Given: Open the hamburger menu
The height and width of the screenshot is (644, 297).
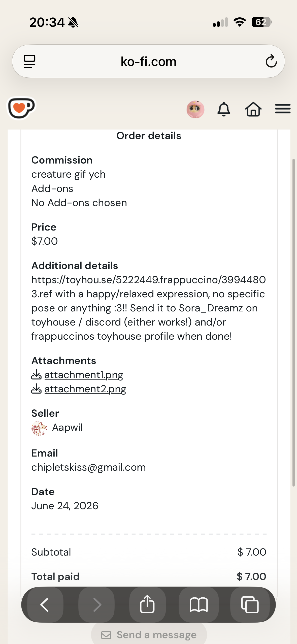Looking at the screenshot, I should click(283, 109).
